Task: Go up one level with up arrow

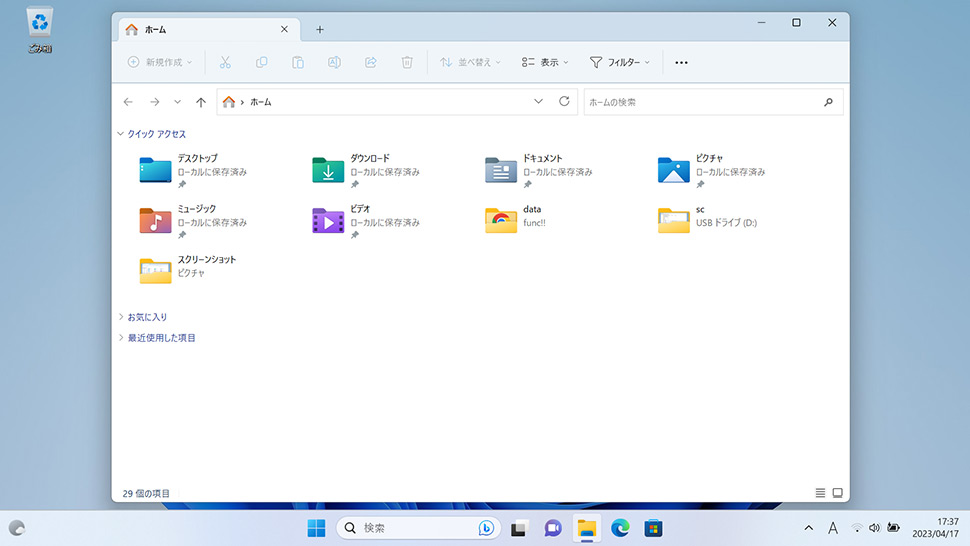Action: point(200,102)
